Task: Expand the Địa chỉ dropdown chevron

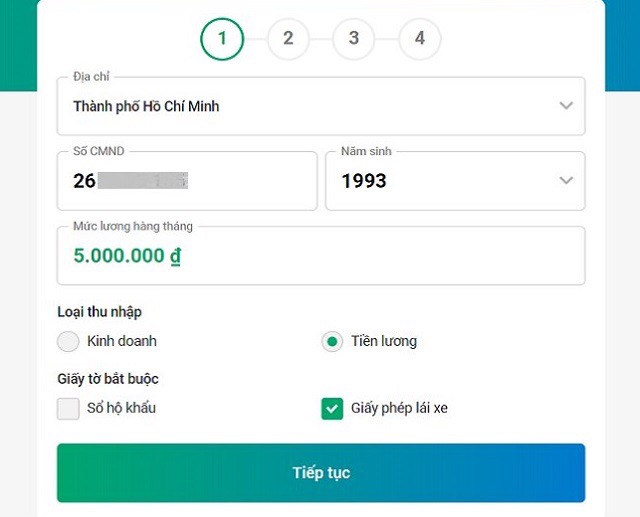Action: 566,105
